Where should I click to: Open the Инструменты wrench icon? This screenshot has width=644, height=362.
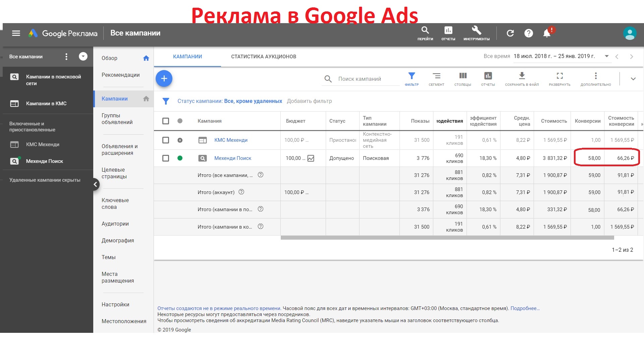pos(476,33)
